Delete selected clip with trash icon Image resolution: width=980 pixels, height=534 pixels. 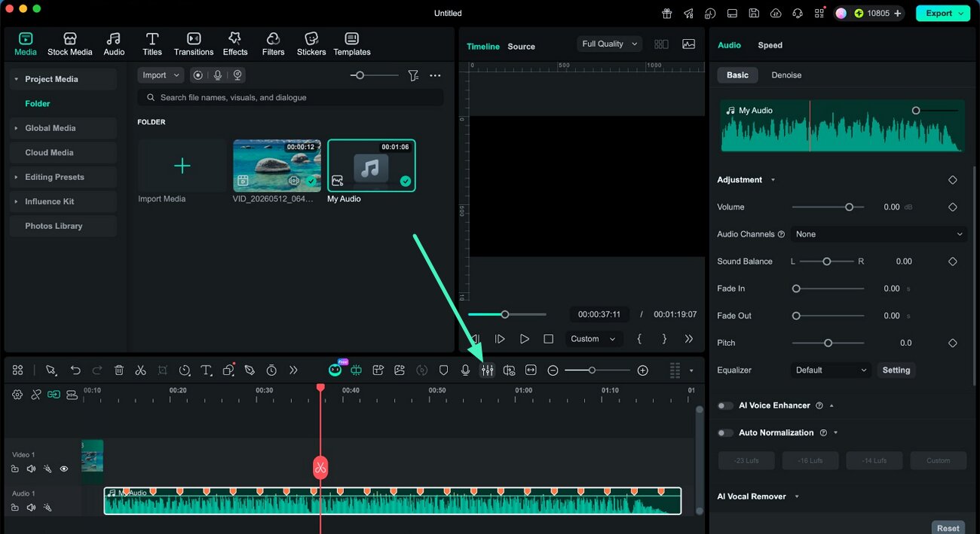click(x=119, y=371)
